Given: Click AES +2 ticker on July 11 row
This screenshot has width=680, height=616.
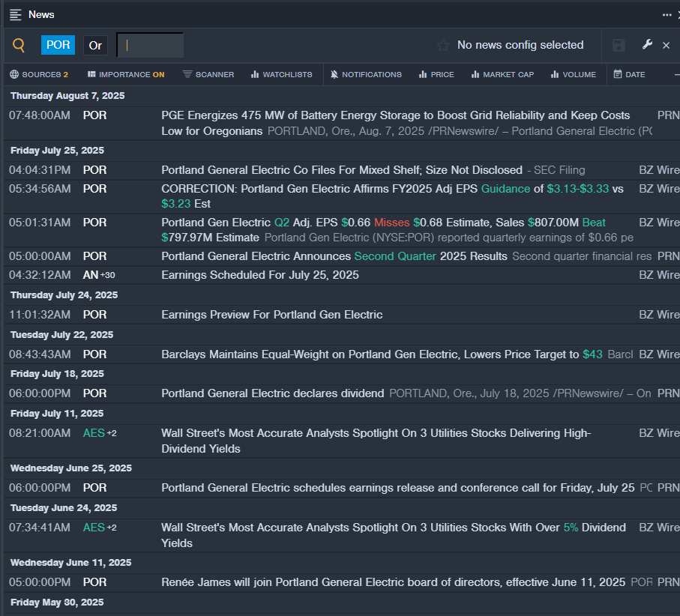Looking at the screenshot, I should [100, 433].
